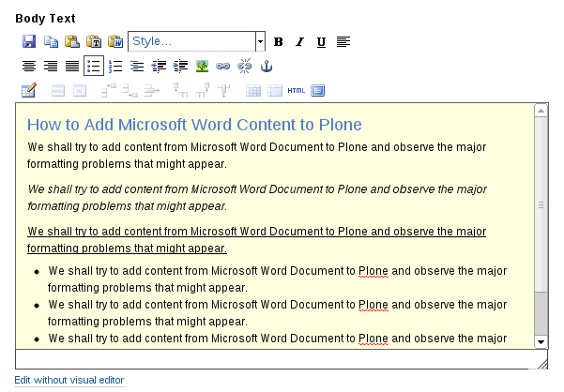Screen dimensions: 564x392
Task: Click insert row above icon
Action: tap(108, 91)
